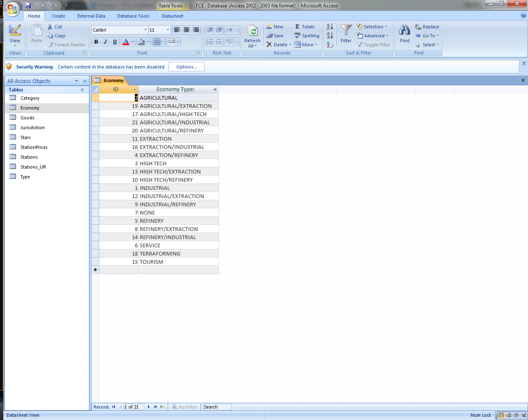Image resolution: width=528 pixels, height=420 pixels.
Task: Apply fill background color bucket
Action: [141, 41]
